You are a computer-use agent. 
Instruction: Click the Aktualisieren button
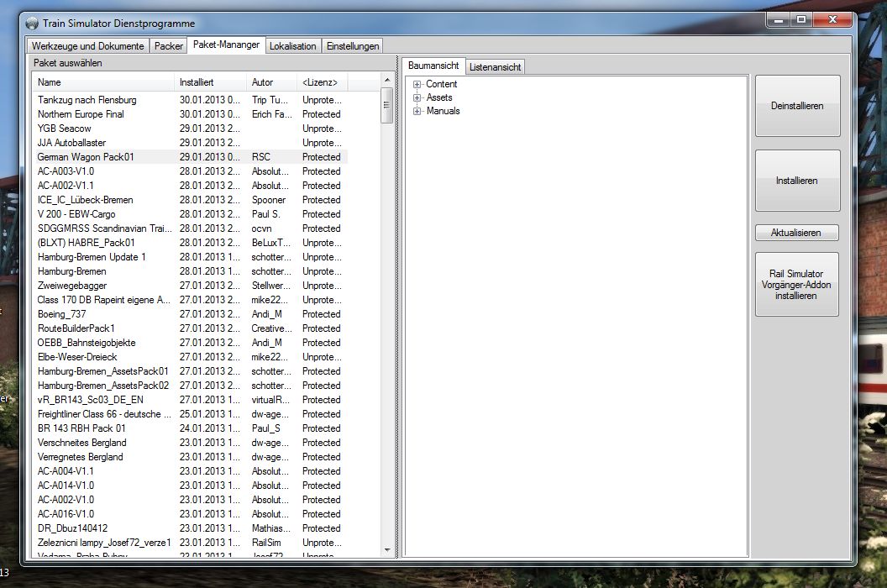tap(796, 233)
